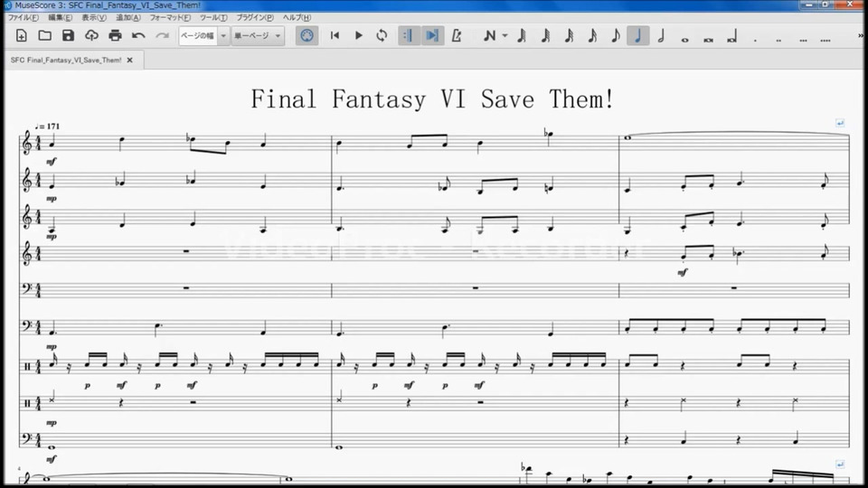Image resolution: width=868 pixels, height=488 pixels.
Task: Apply single augmentation dot
Action: tap(755, 40)
